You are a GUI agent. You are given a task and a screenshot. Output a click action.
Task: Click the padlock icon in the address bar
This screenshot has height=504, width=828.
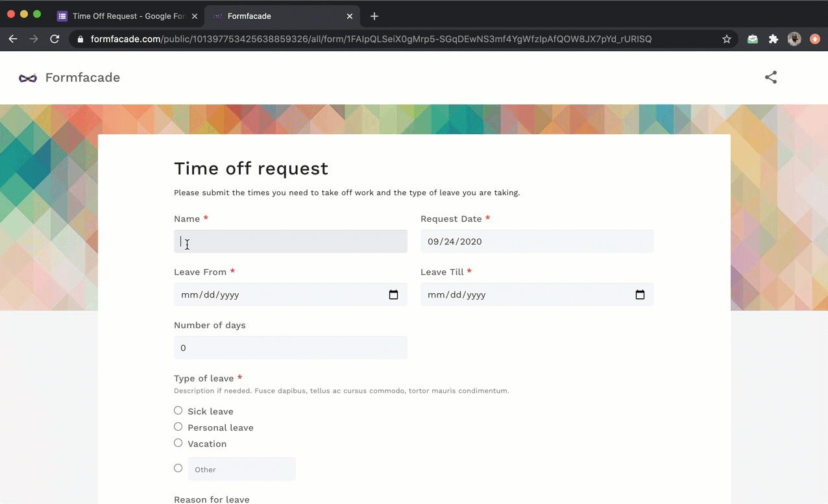[80, 39]
